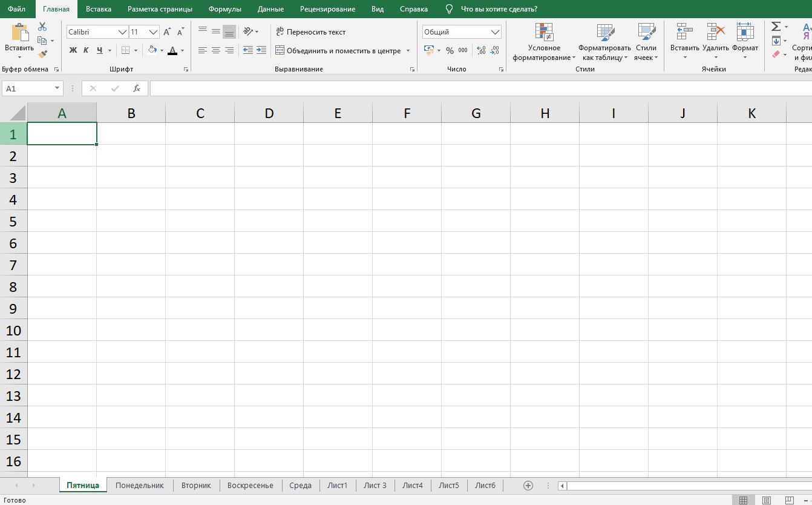Screen dimensions: 812x505
Task: Toggle Переносить текст wrap text
Action: (310, 31)
